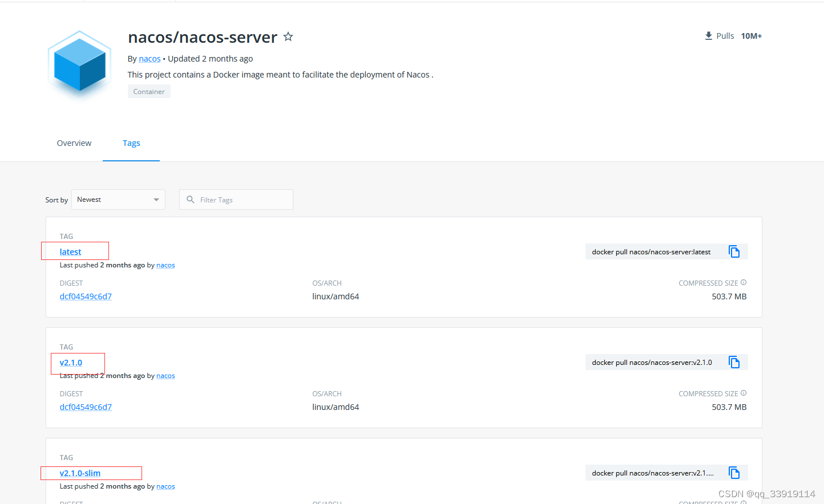Click the nacos-server repository logo
This screenshot has height=504, width=824.
[79, 64]
